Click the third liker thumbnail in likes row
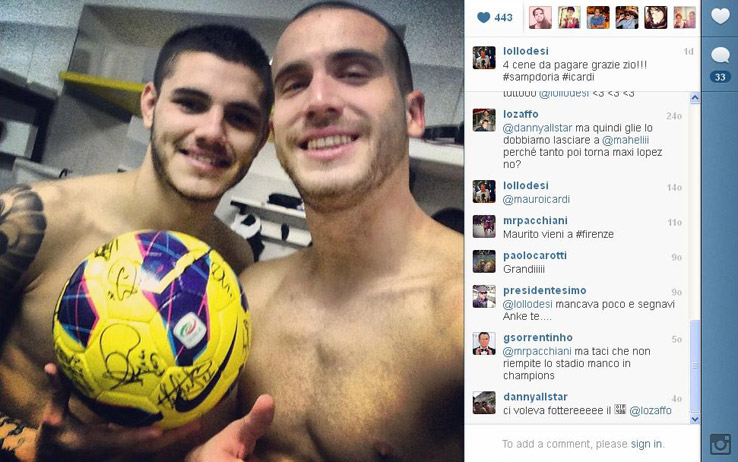Image resolution: width=738 pixels, height=462 pixels. pyautogui.click(x=598, y=17)
